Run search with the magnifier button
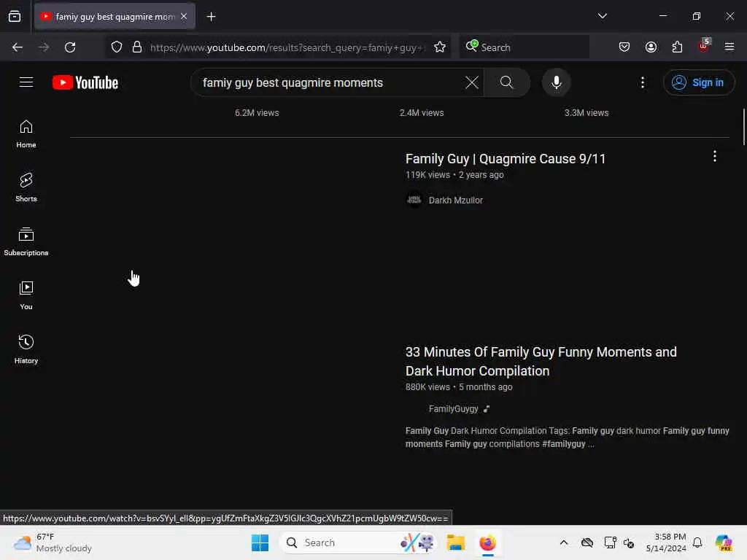 506,82
